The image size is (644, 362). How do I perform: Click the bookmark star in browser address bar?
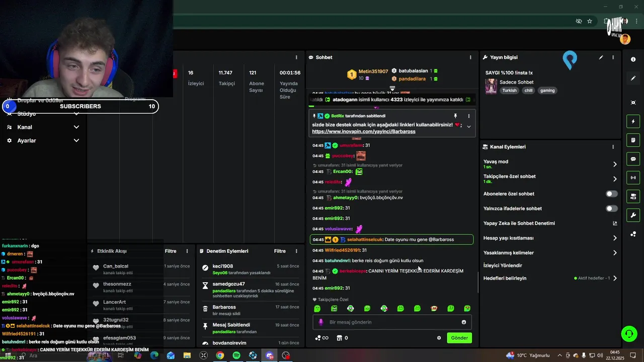click(x=590, y=21)
